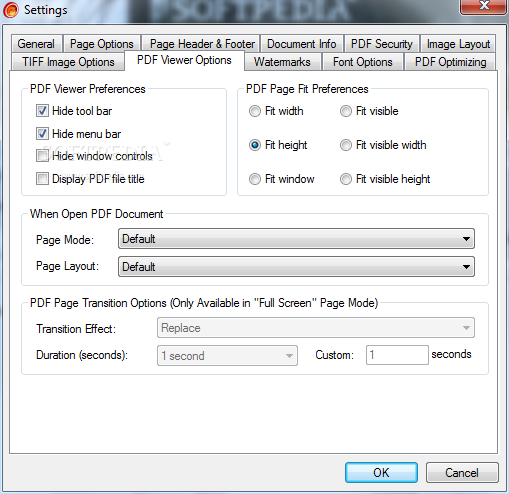
Task: Enable Display PDF file title checkbox
Action: pos(42,179)
